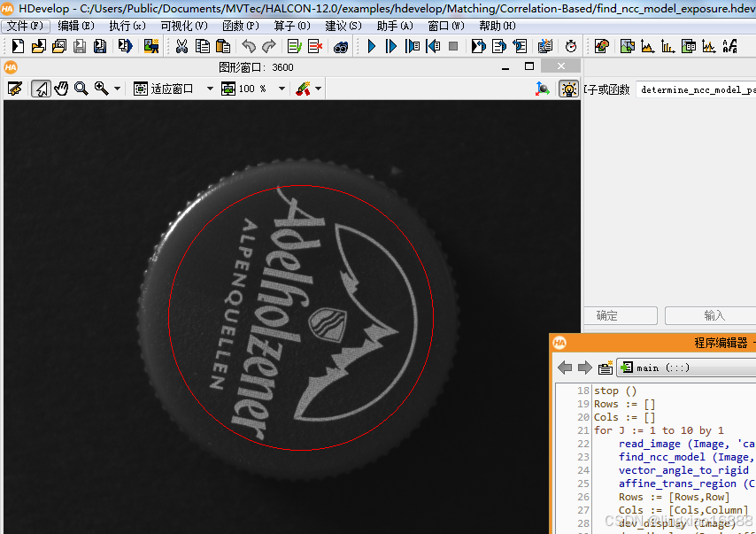Screen dimensions: 756x534
Task: Select the magnifying glass zoom tool
Action: 81,89
